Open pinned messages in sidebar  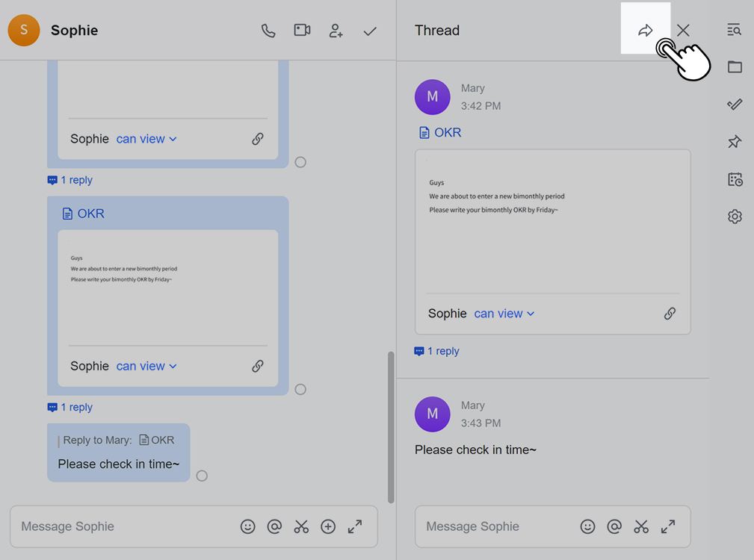point(735,142)
